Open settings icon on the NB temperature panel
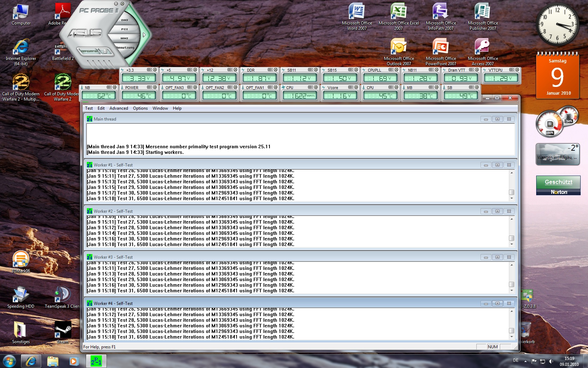The height and width of the screenshot is (368, 588). pos(109,87)
